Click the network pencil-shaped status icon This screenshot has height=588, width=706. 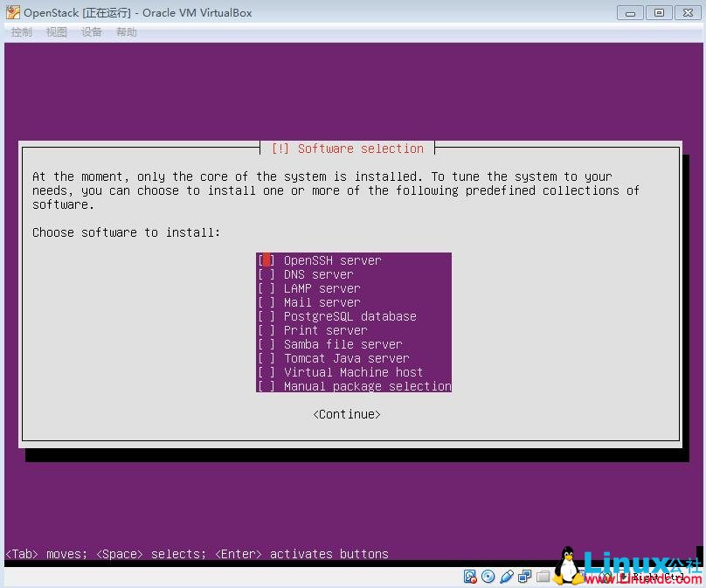pyautogui.click(x=507, y=576)
